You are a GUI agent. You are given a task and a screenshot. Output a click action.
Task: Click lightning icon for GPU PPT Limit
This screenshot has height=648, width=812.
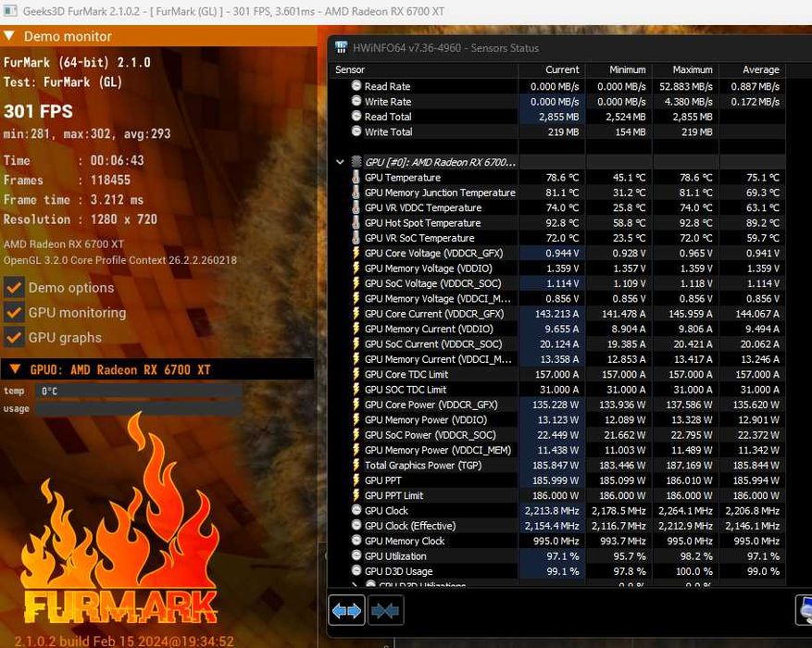pos(356,495)
